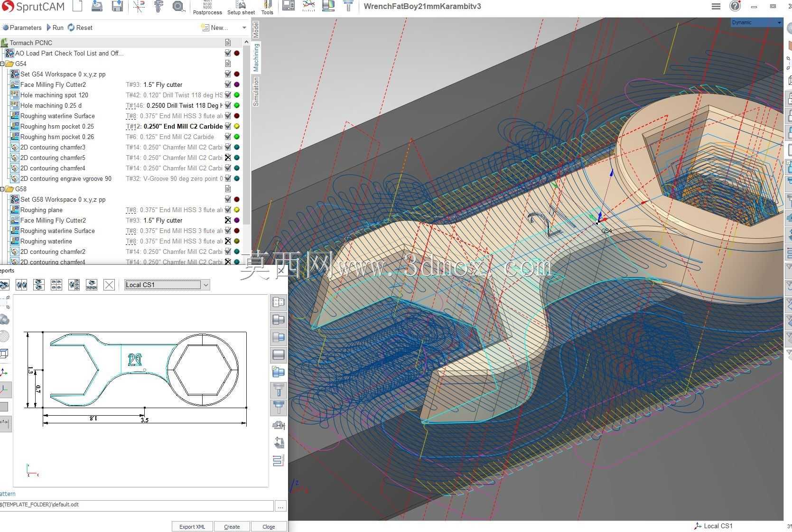Open the Setup sheet report
The height and width of the screenshot is (532, 792).
pyautogui.click(x=241, y=8)
